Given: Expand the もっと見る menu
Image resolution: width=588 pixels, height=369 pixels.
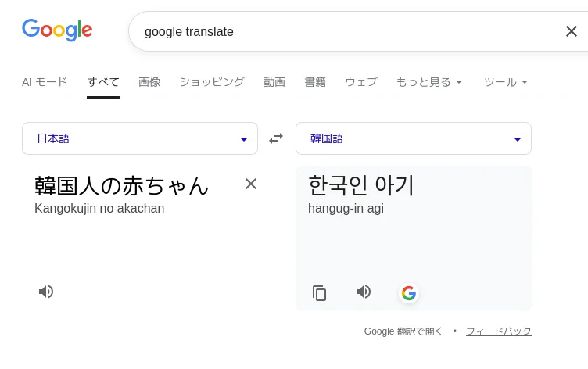Looking at the screenshot, I should (x=429, y=82).
